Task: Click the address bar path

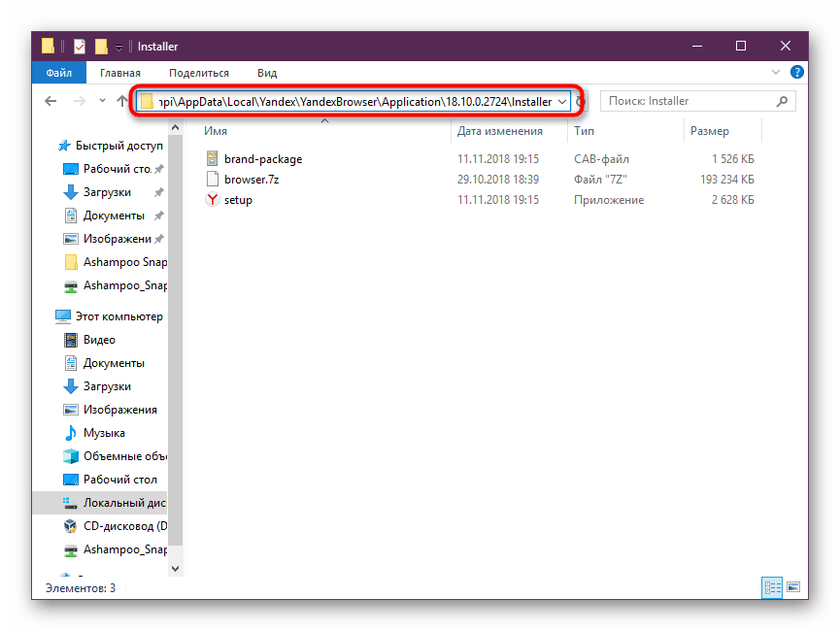Action: pos(354,101)
